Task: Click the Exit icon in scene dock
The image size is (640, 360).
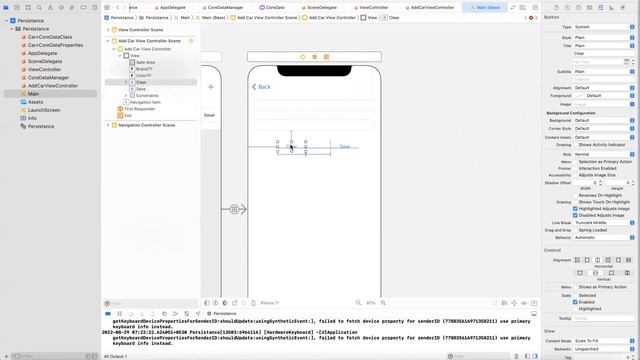Action: click(x=327, y=57)
